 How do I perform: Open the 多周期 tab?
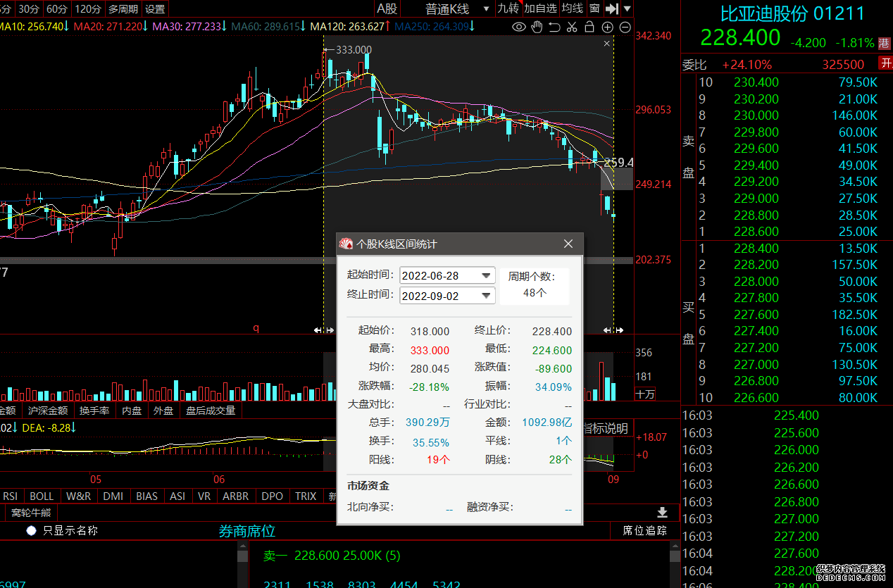pyautogui.click(x=123, y=8)
